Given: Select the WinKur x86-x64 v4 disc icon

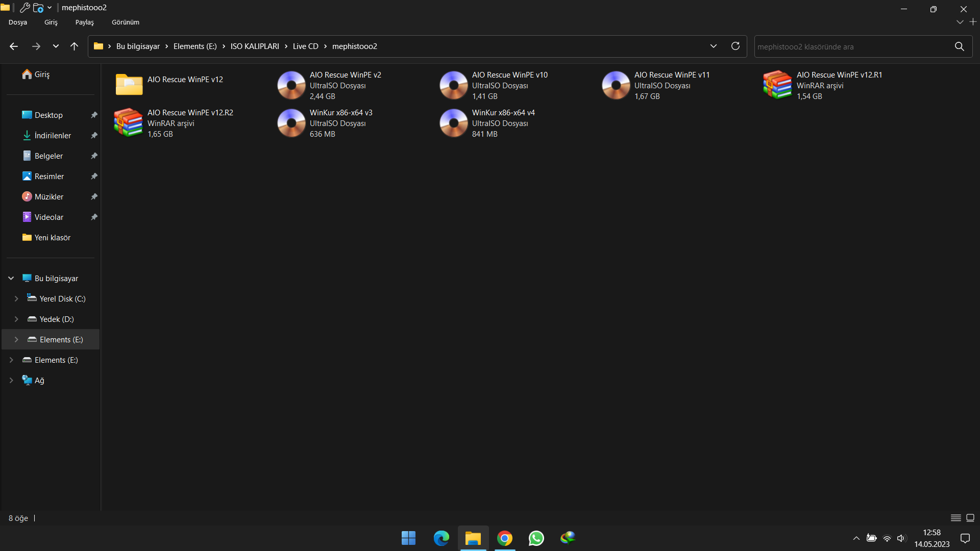Looking at the screenshot, I should (453, 123).
